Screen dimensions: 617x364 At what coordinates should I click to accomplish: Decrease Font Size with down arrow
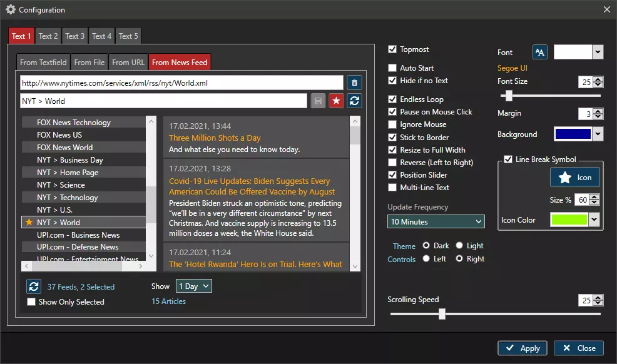[598, 84]
